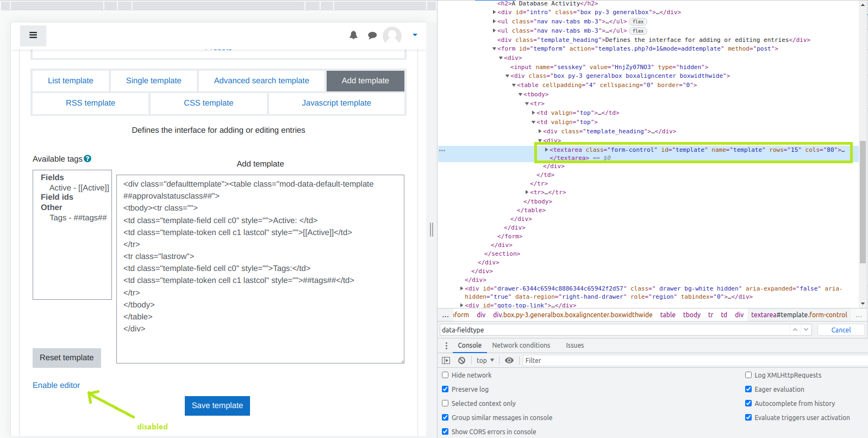The width and height of the screenshot is (868, 438).
Task: Open the console drawer three-dot menu
Action: [446, 346]
